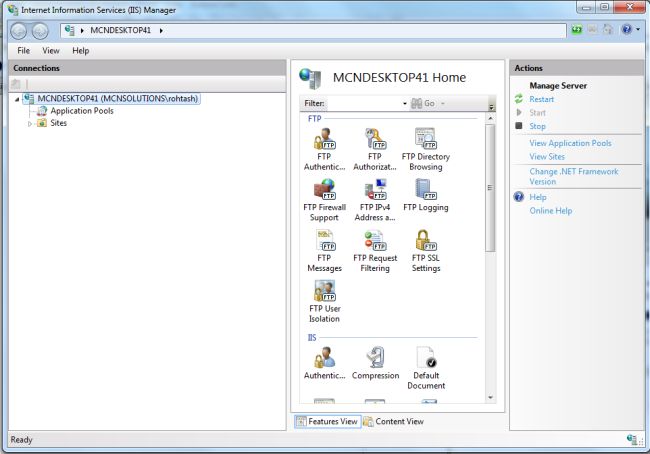Click the status bar network icon

tap(632, 439)
